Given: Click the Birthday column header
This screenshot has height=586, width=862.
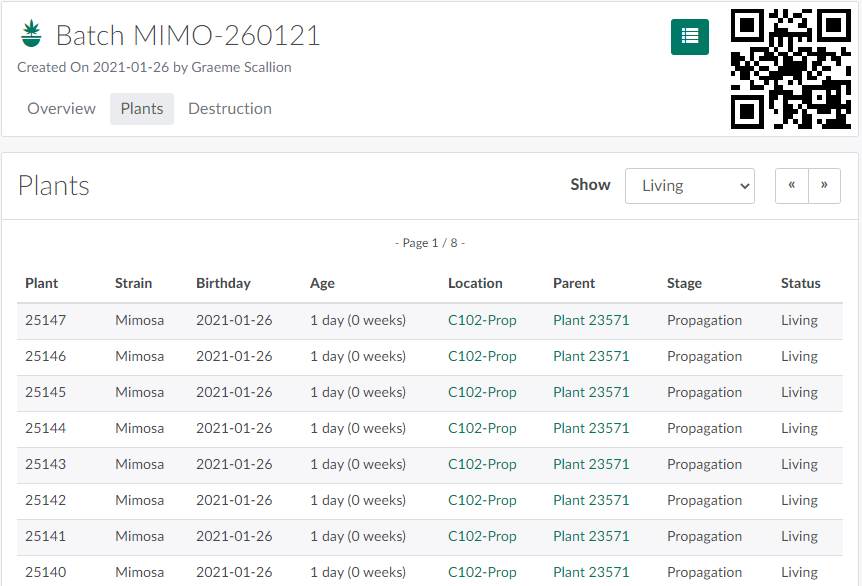Looking at the screenshot, I should [223, 284].
